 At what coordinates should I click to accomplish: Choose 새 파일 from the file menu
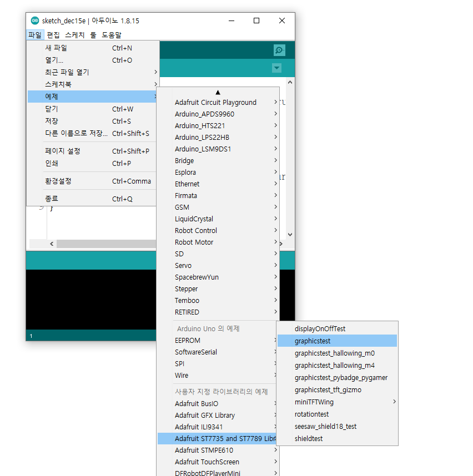[93, 48]
